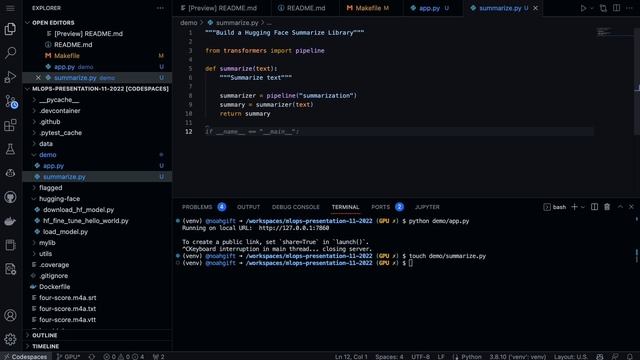The width and height of the screenshot is (640, 360).
Task: Open Makefile from Open Editors list
Action: pyautogui.click(x=97, y=56)
